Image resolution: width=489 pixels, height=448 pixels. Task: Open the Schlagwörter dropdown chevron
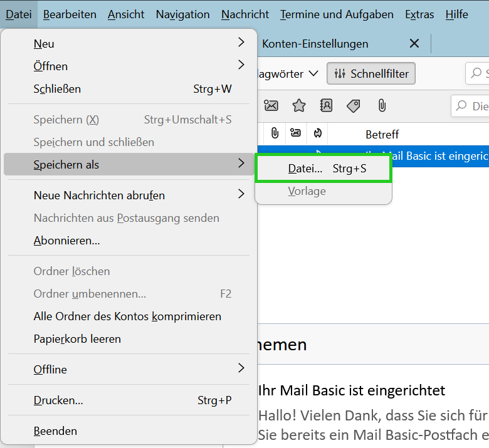click(313, 73)
